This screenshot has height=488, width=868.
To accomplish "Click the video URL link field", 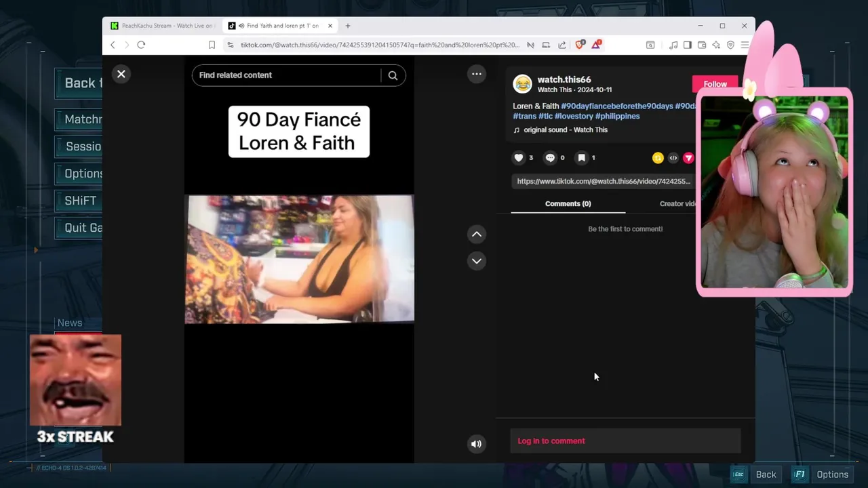I will coord(604,181).
